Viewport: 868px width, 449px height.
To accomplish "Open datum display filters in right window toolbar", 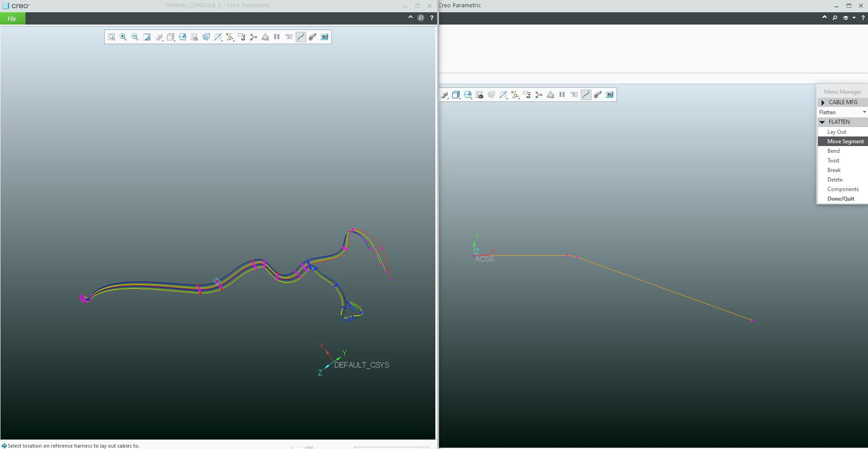I will [503, 95].
